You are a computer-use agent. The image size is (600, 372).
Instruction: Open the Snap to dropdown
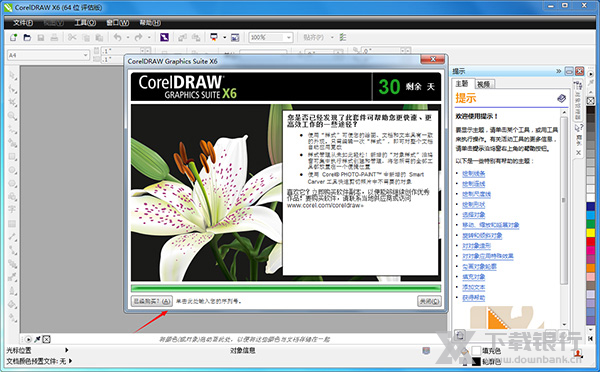[332, 38]
